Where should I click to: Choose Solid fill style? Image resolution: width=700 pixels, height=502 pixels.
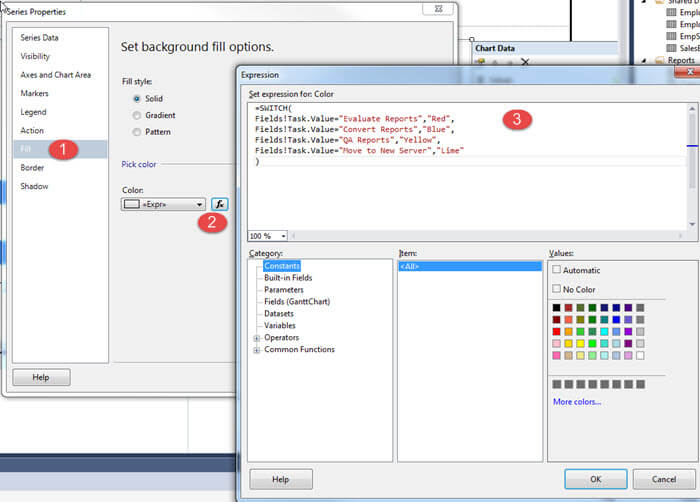(137, 99)
